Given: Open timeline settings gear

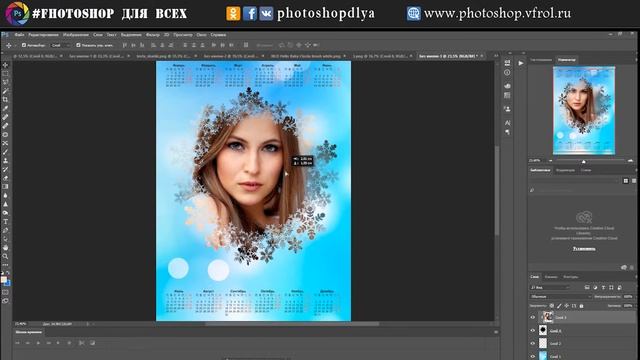Looking at the screenshot, I should point(69,343).
